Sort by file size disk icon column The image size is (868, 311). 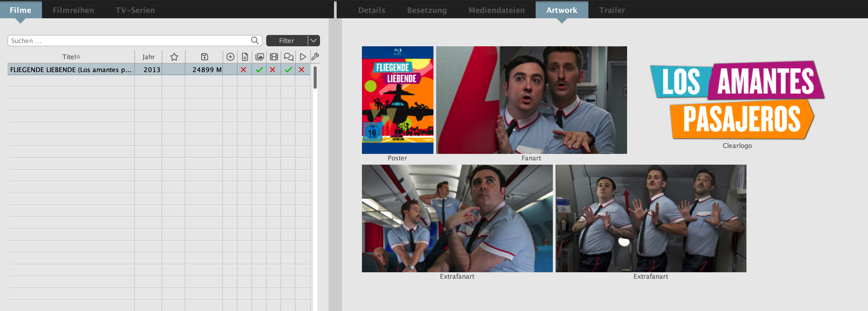coord(204,56)
